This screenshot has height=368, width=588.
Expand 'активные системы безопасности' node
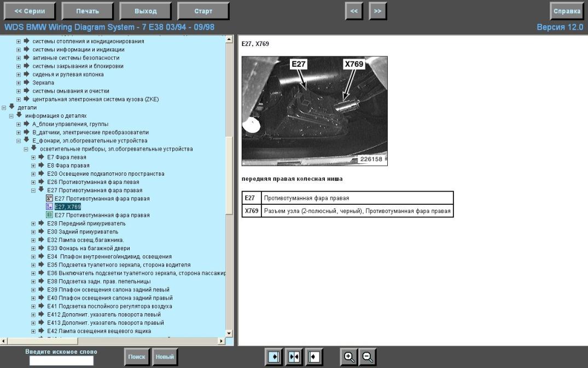(x=19, y=58)
